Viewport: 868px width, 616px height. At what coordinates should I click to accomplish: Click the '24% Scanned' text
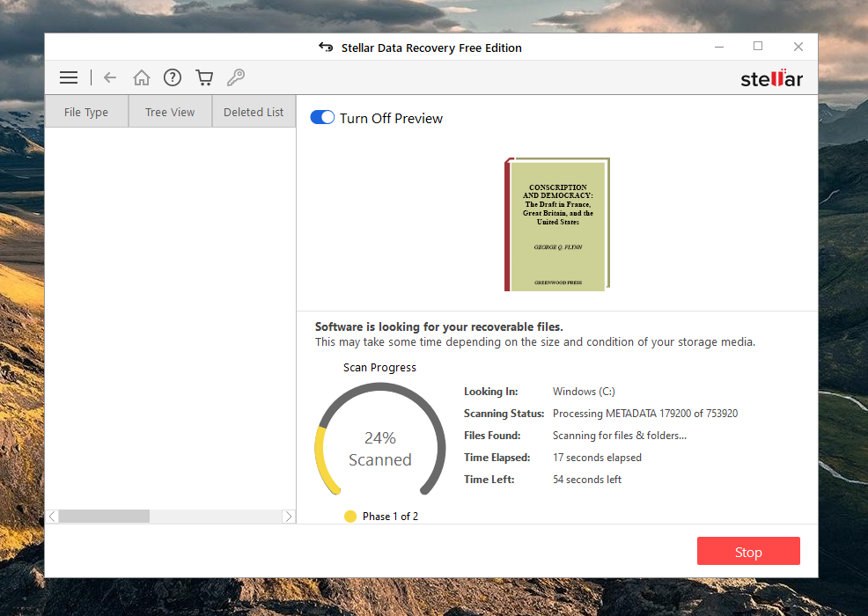[380, 449]
